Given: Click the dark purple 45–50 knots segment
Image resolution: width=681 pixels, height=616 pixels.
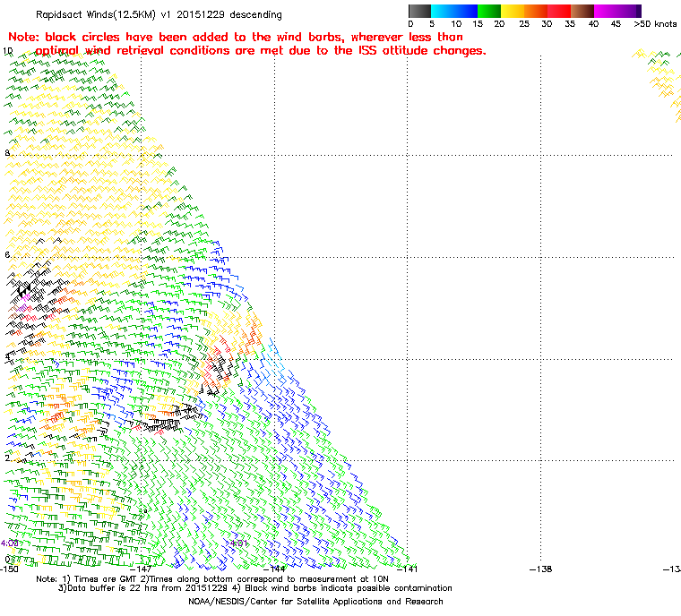Looking at the screenshot, I should click(x=629, y=11).
